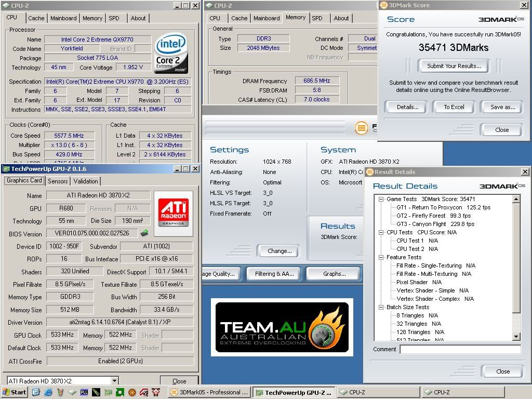Viewport: 532px width, 399px height.
Task: Click the To Excel button
Action: click(x=454, y=107)
